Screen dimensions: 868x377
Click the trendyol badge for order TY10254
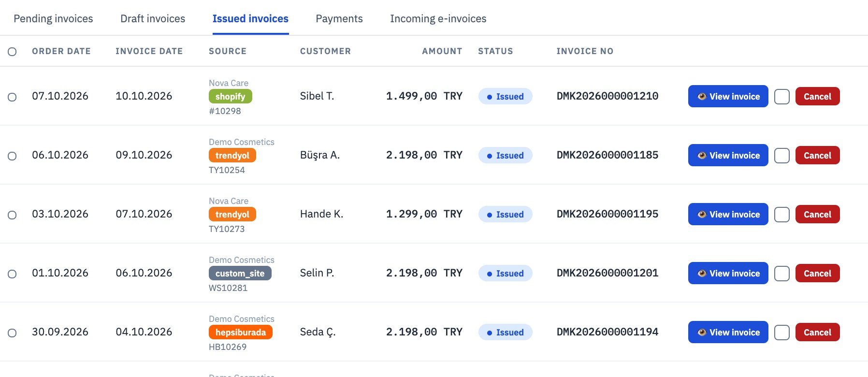point(232,155)
